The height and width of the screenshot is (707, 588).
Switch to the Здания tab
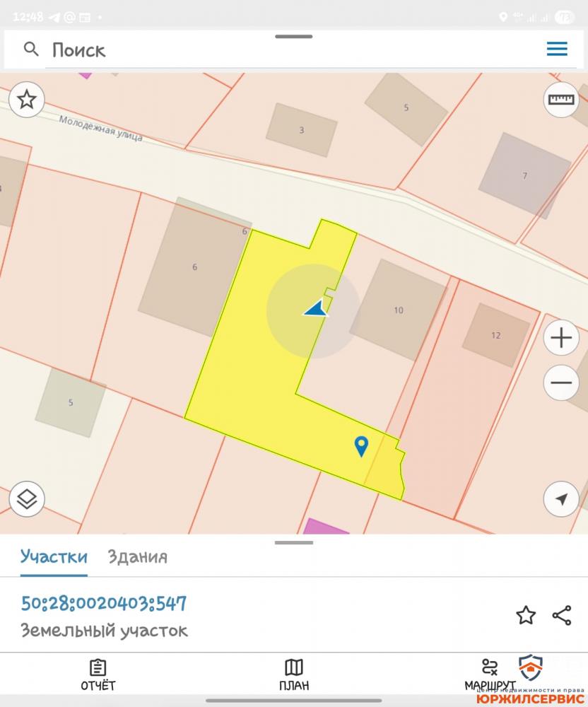(137, 557)
